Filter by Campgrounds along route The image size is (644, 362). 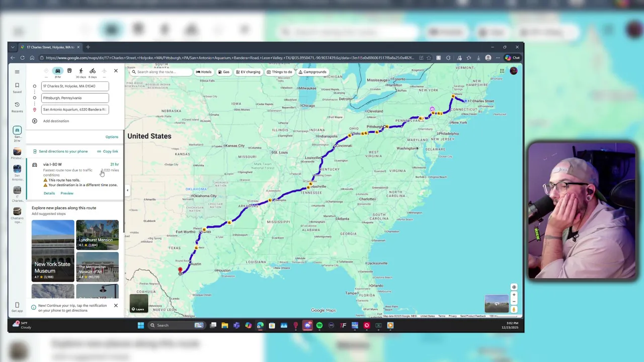312,72
